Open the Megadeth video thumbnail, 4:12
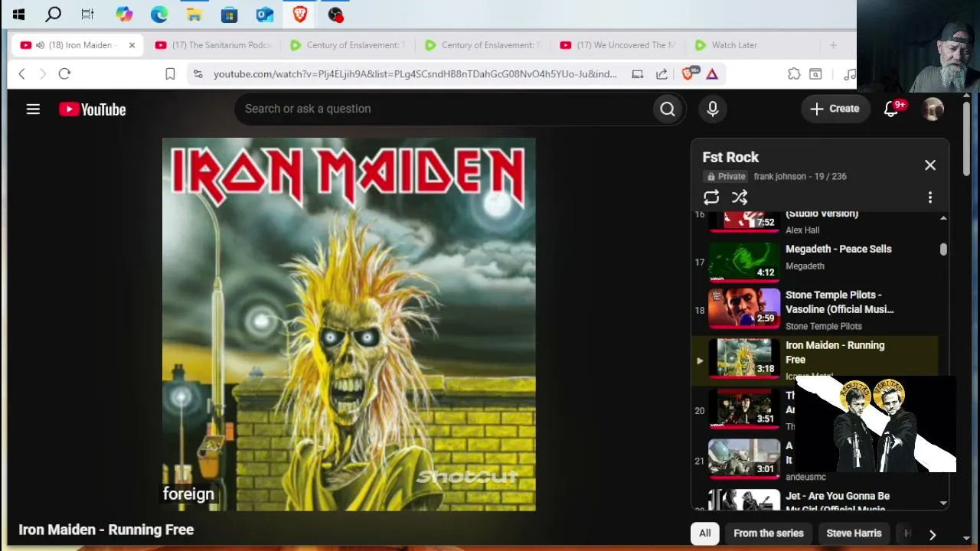This screenshot has height=551, width=980. [743, 261]
